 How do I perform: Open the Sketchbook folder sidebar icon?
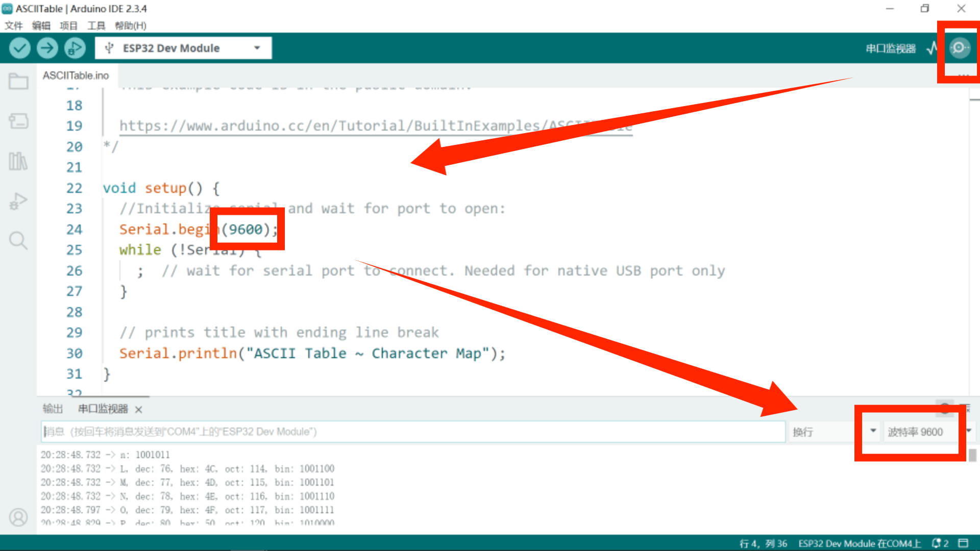pyautogui.click(x=18, y=82)
